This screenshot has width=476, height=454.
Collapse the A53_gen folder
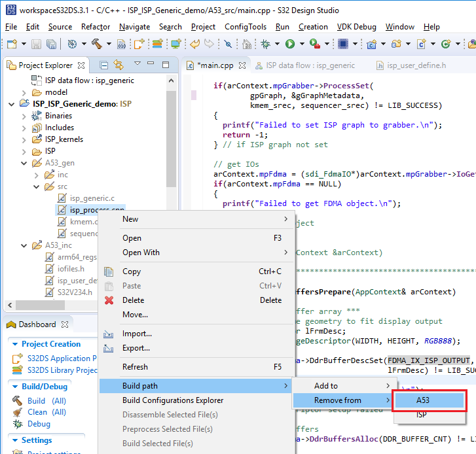pyautogui.click(x=24, y=163)
